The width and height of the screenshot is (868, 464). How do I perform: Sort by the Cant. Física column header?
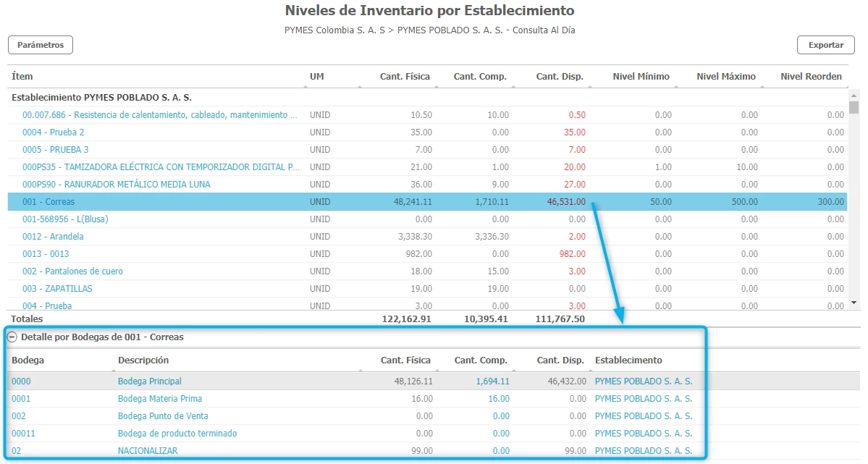[x=405, y=77]
